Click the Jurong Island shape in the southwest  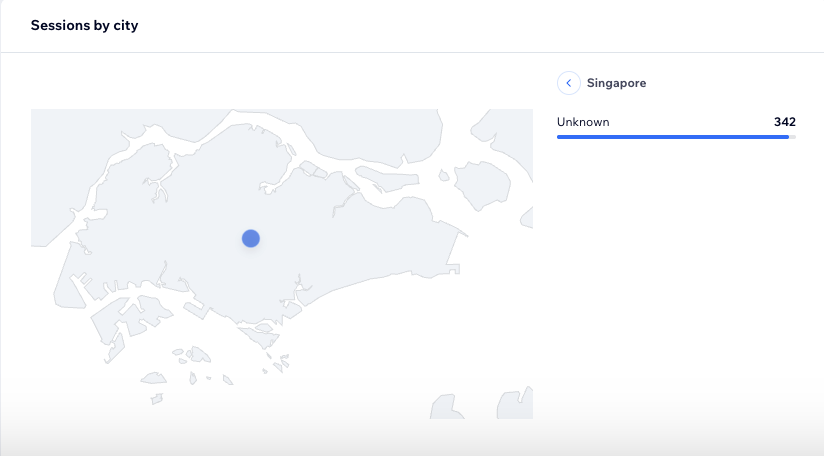[130, 317]
